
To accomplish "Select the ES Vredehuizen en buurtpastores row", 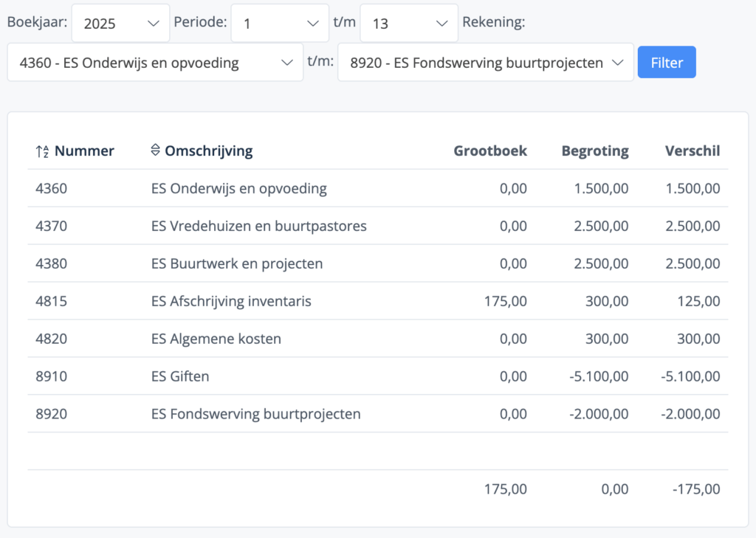I will (x=258, y=226).
